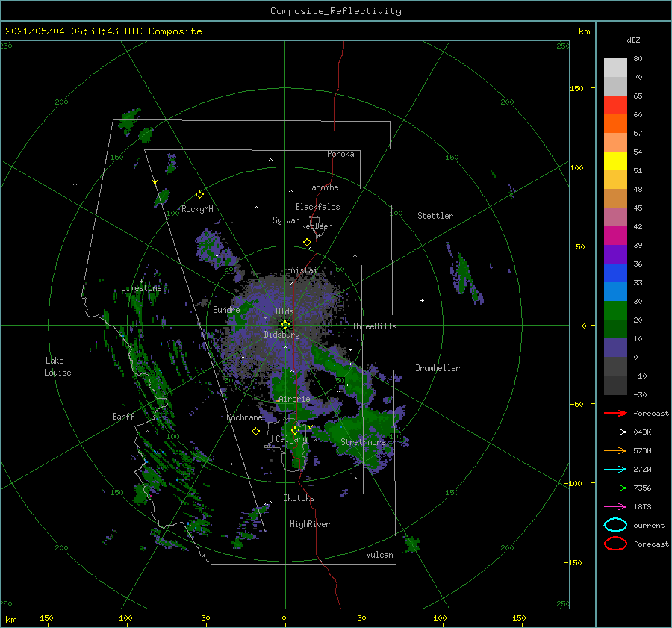Pick the orange 57-60 dBZ color band
The height and width of the screenshot is (628, 672).
(615, 124)
